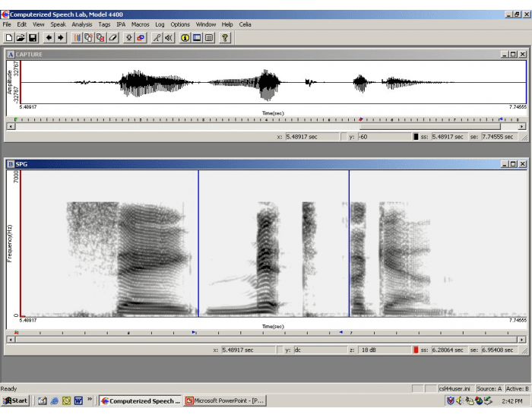Click the se field showing 7.74555 sec
This screenshot has height=418, width=532.
[x=499, y=137]
